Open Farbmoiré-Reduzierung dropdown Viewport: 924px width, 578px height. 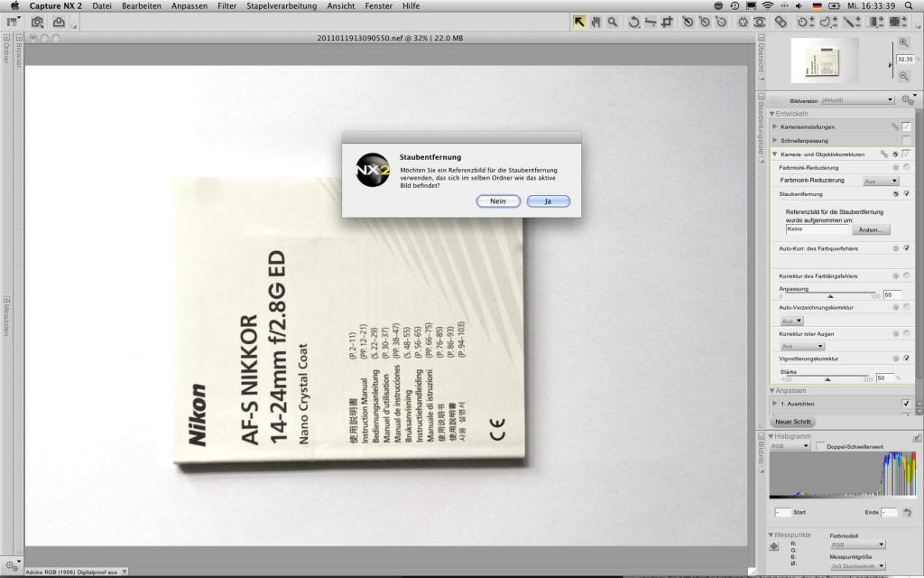click(x=881, y=181)
